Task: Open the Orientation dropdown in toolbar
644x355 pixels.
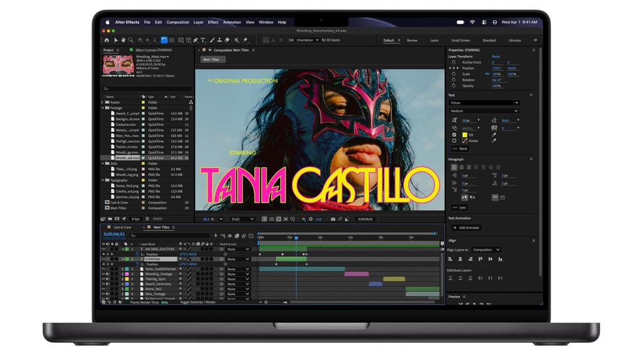Action: [307, 40]
